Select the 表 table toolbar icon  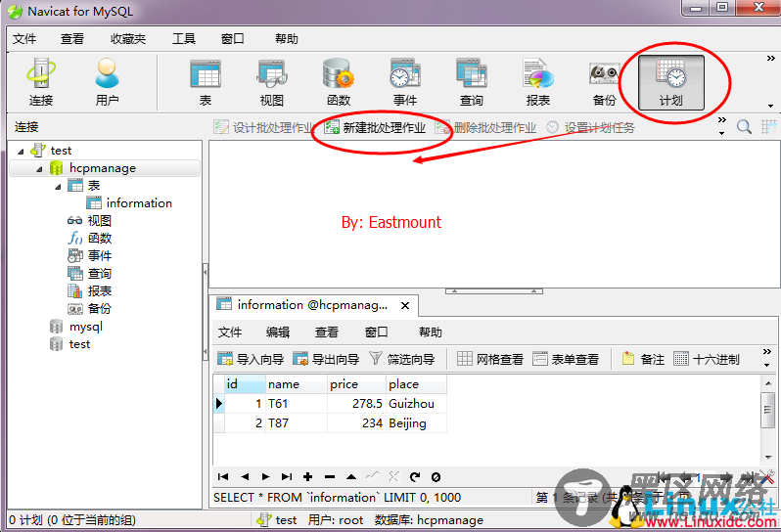tap(206, 82)
